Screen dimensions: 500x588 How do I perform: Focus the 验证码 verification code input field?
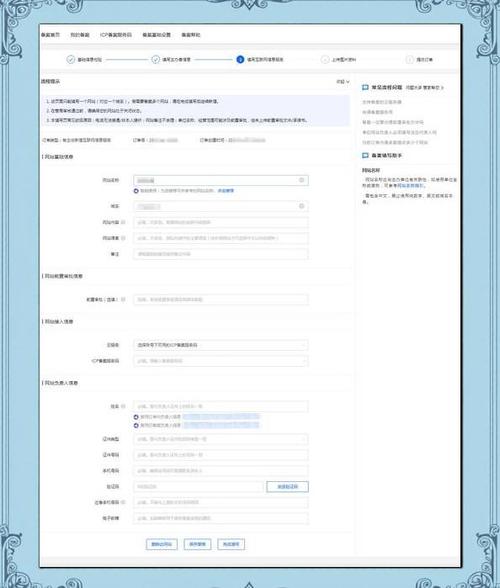pos(198,486)
